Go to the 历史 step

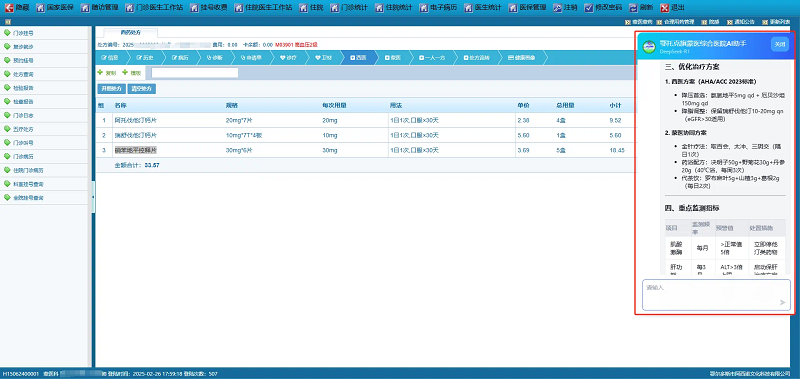click(x=144, y=58)
